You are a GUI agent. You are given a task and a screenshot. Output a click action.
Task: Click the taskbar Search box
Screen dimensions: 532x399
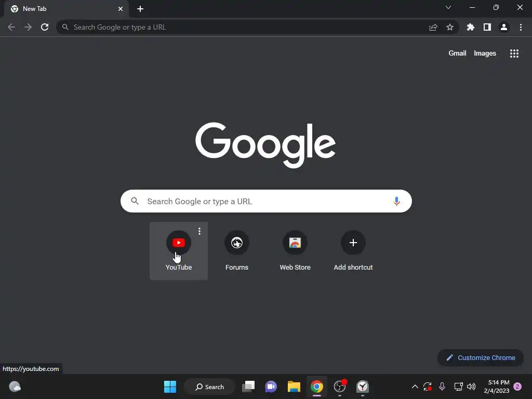click(209, 387)
